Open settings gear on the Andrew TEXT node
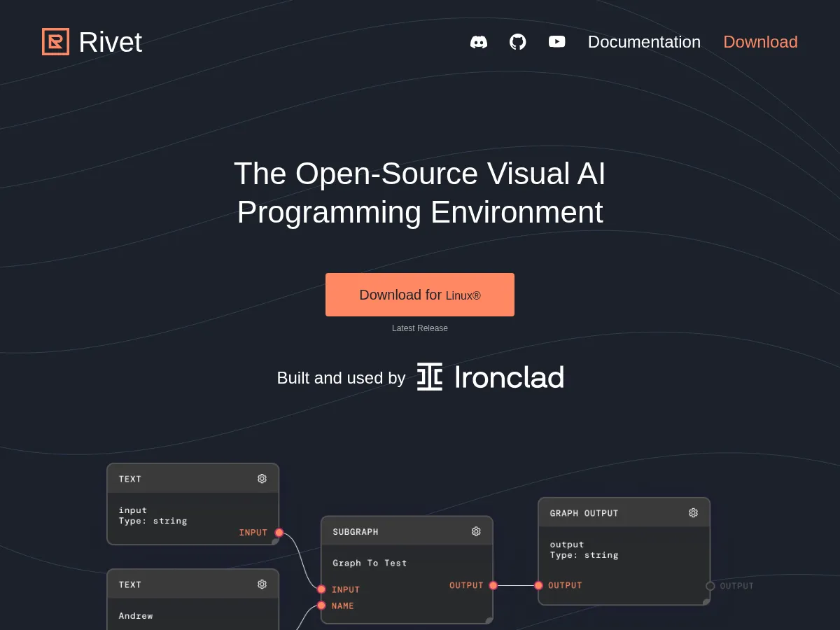Image resolution: width=840 pixels, height=630 pixels. click(262, 584)
